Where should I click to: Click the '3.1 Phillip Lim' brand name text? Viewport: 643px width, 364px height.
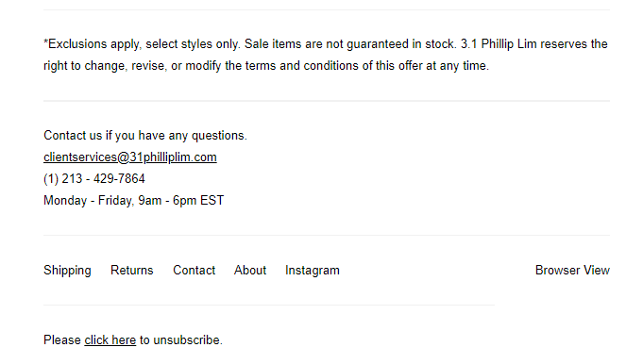coord(499,43)
